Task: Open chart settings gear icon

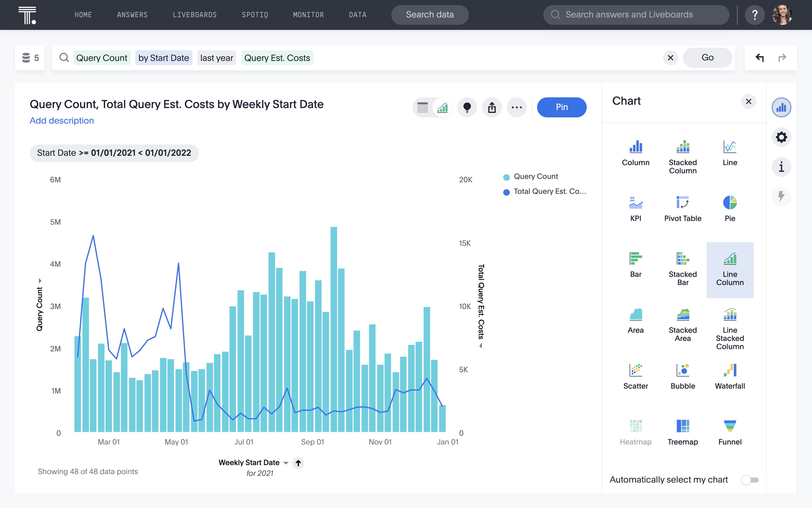Action: 781,137
